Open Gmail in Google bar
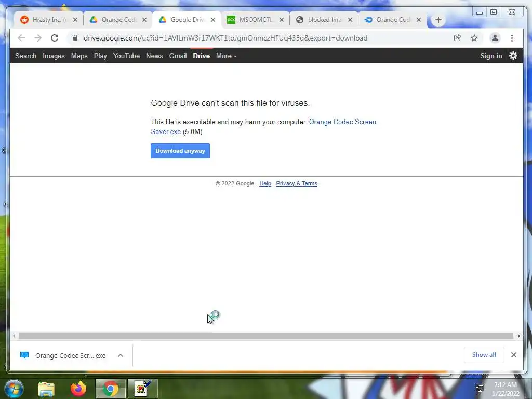This screenshot has width=532, height=399. [178, 56]
